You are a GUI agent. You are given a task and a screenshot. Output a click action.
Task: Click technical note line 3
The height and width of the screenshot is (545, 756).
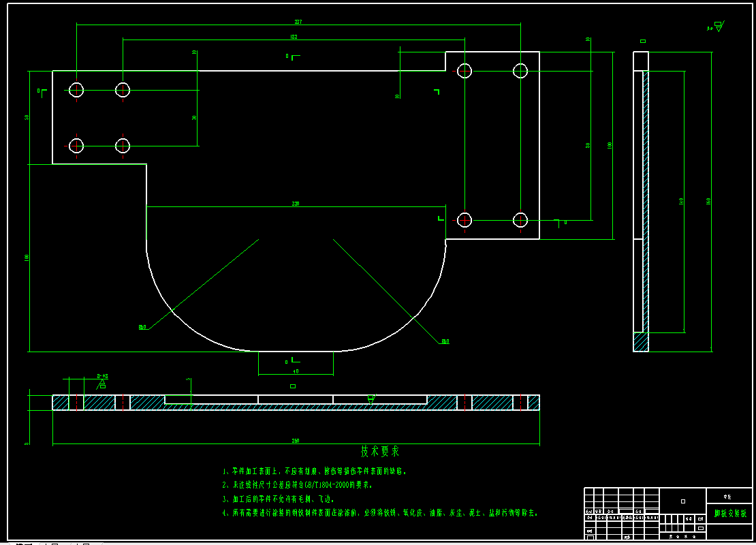[278, 499]
